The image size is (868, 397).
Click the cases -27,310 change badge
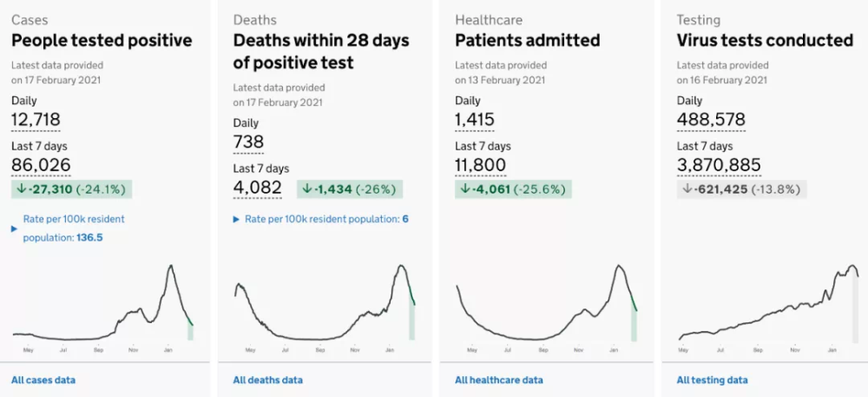(71, 189)
